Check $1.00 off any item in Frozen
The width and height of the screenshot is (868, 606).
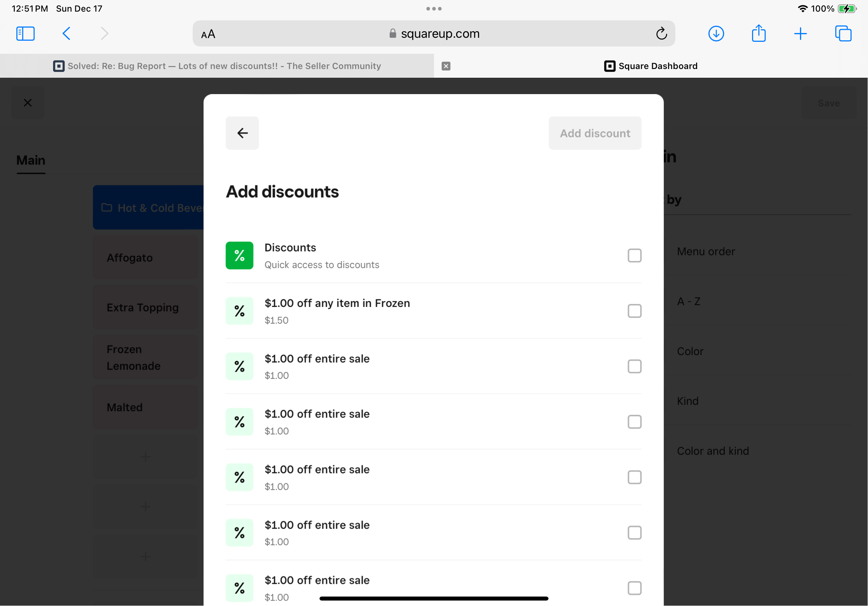click(634, 311)
